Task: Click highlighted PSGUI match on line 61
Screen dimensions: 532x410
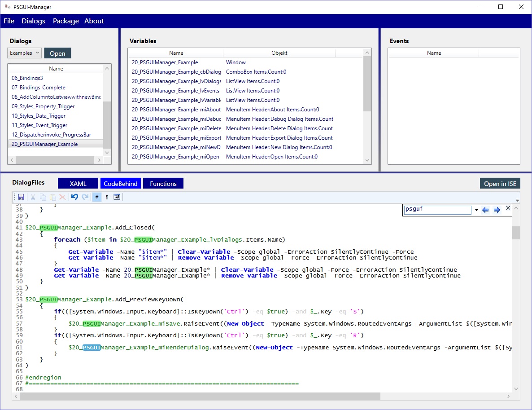Action: tap(92, 348)
